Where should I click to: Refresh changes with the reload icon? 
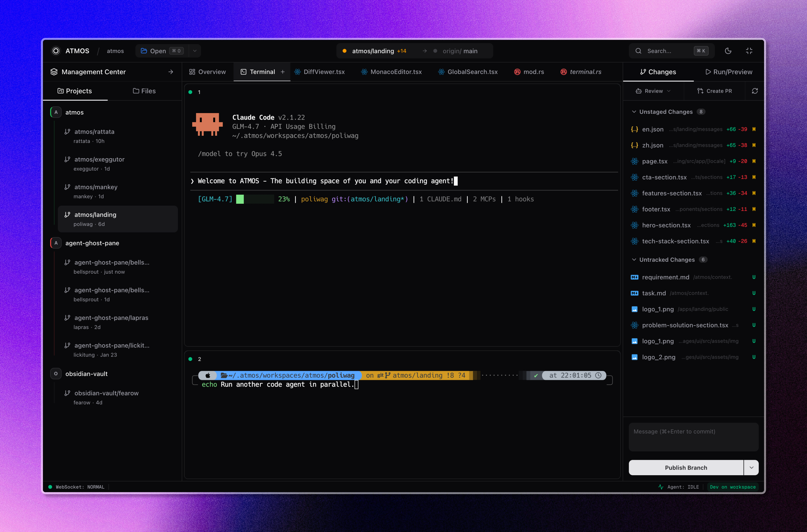pos(755,91)
